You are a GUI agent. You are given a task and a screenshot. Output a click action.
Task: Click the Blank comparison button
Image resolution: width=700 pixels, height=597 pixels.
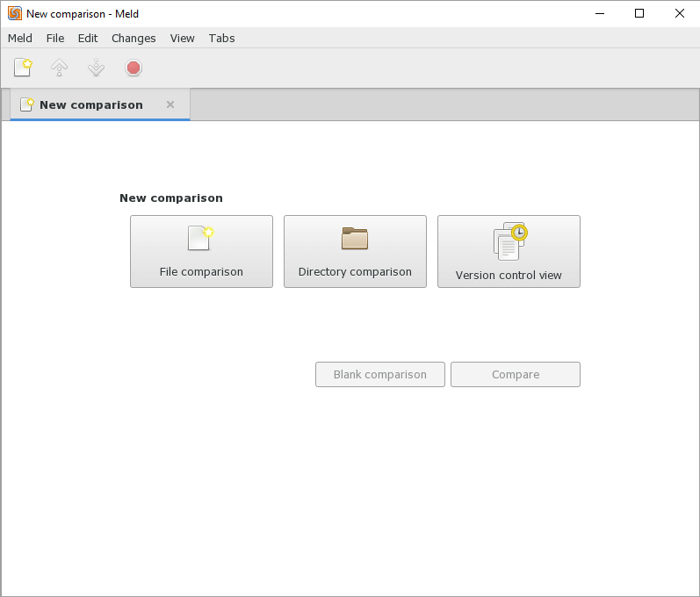coord(380,374)
